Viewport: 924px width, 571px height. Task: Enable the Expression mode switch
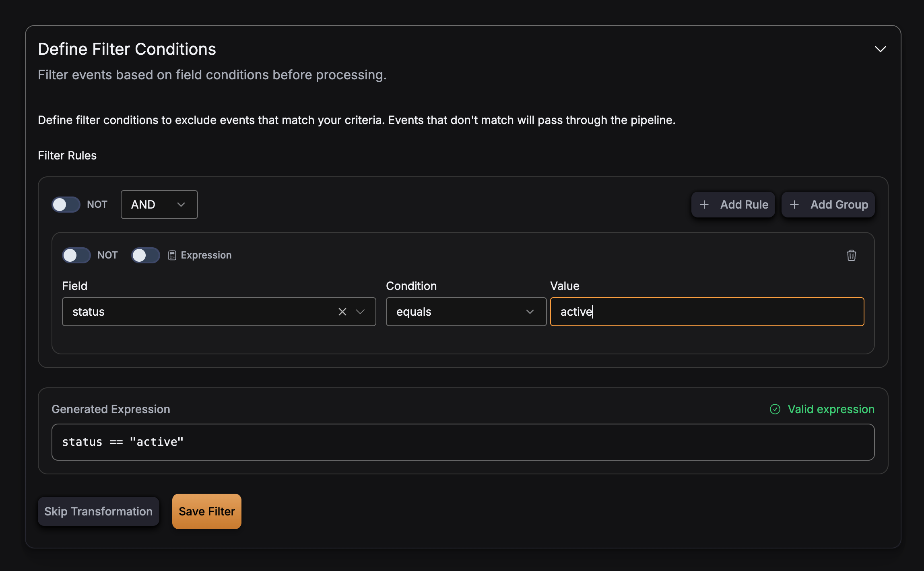(x=146, y=255)
